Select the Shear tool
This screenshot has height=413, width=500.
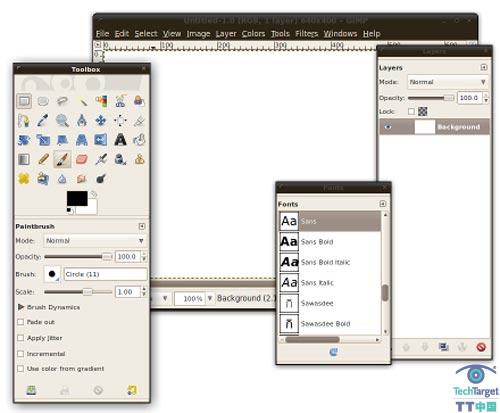62,140
